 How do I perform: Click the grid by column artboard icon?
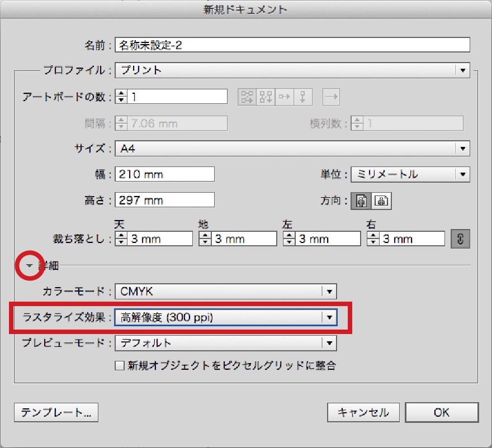(x=266, y=97)
